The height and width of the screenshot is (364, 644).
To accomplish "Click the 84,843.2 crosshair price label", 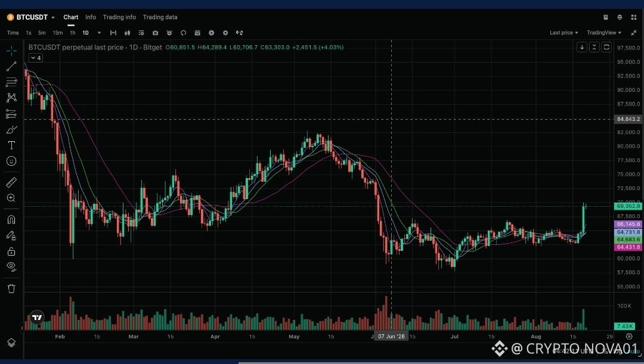I will point(628,119).
